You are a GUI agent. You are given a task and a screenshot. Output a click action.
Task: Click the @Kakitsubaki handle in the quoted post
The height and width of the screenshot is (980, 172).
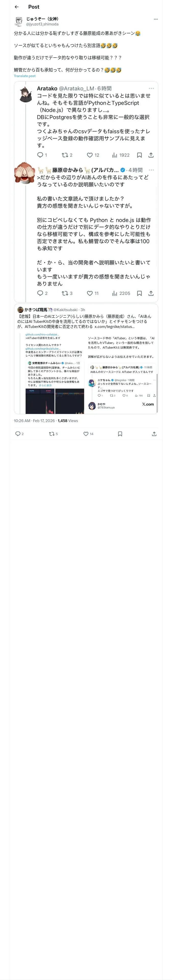pyautogui.click(x=65, y=310)
